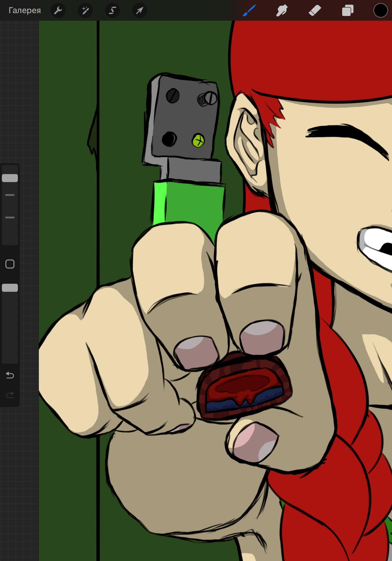Open the active color picker circle
Screen dimensions: 392x561
coord(380,11)
